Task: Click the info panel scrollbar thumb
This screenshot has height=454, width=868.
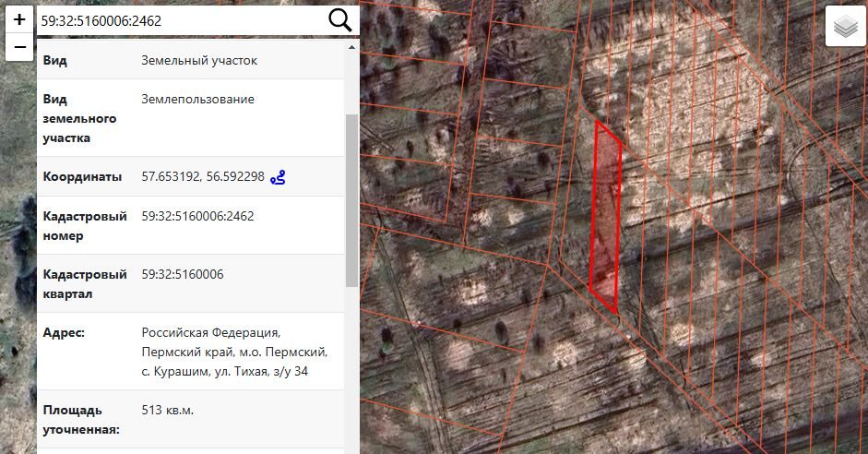Action: pos(351,200)
